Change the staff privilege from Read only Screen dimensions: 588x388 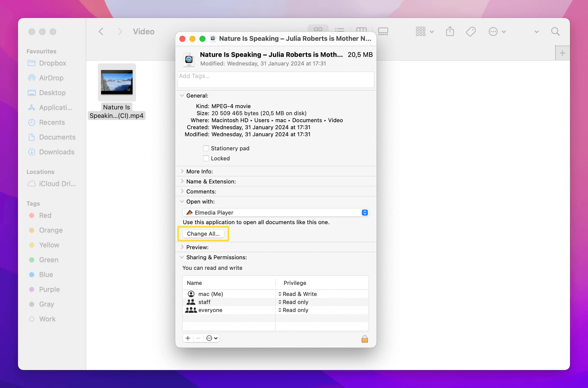pos(295,302)
